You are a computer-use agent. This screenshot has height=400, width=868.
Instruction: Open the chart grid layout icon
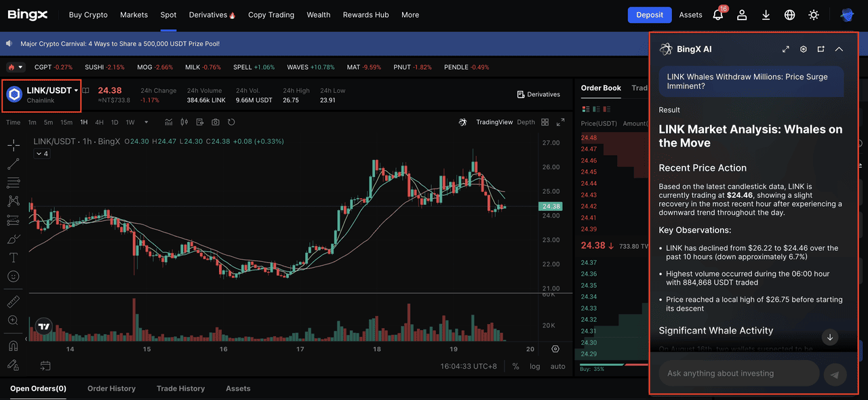(x=545, y=122)
